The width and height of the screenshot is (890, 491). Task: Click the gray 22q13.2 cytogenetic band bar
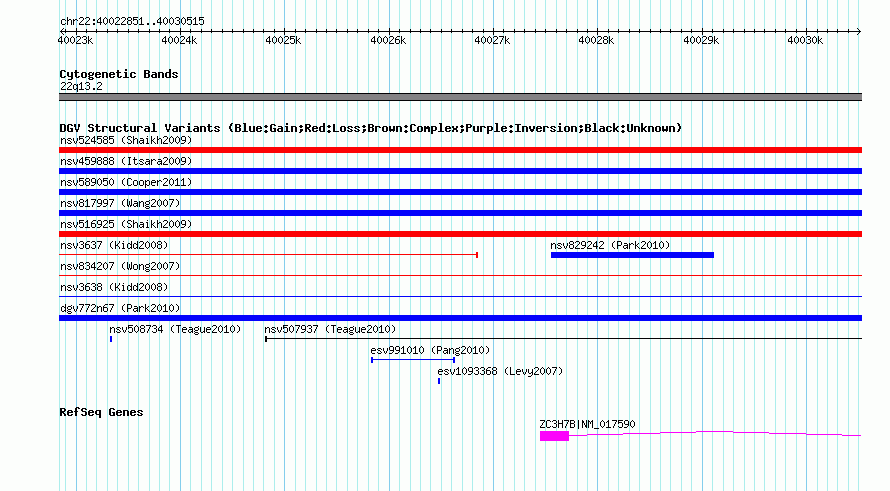(x=460, y=97)
